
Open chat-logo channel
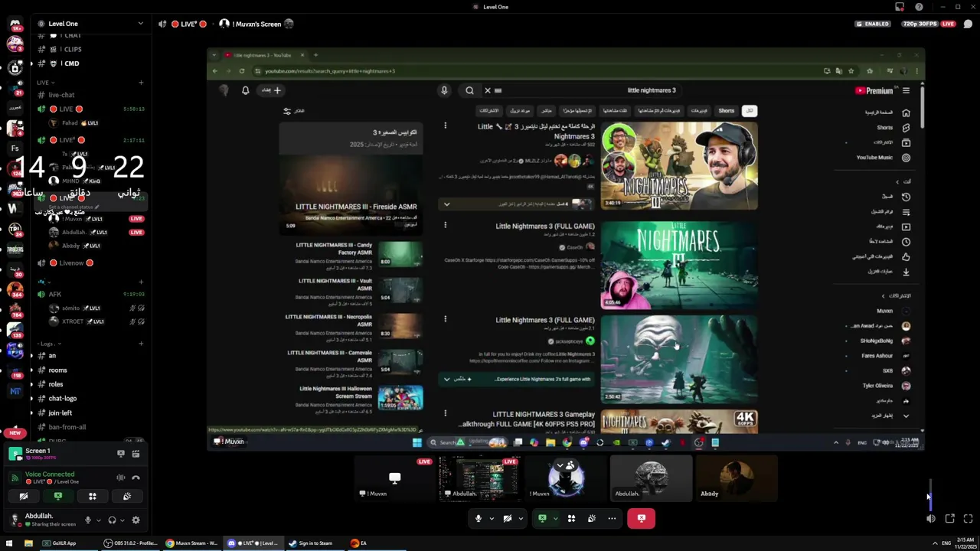63,399
